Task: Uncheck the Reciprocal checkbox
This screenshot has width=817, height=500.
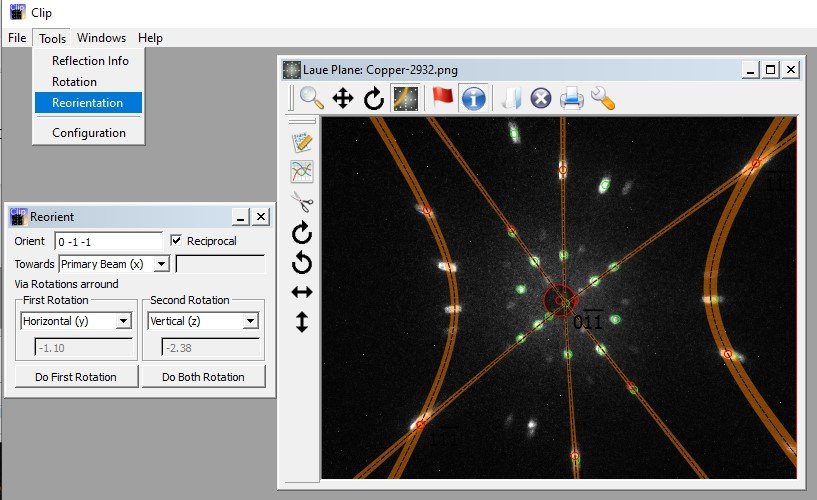Action: point(177,241)
